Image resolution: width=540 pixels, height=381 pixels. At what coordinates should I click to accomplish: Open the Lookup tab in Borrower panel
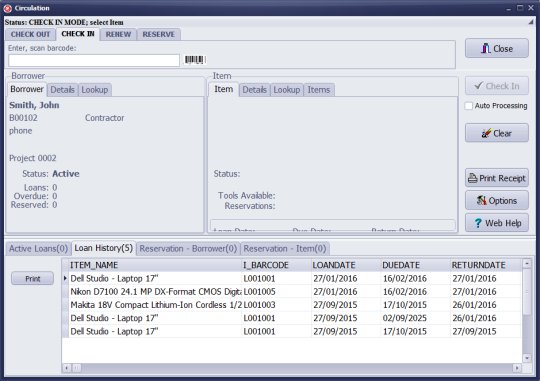[95, 90]
